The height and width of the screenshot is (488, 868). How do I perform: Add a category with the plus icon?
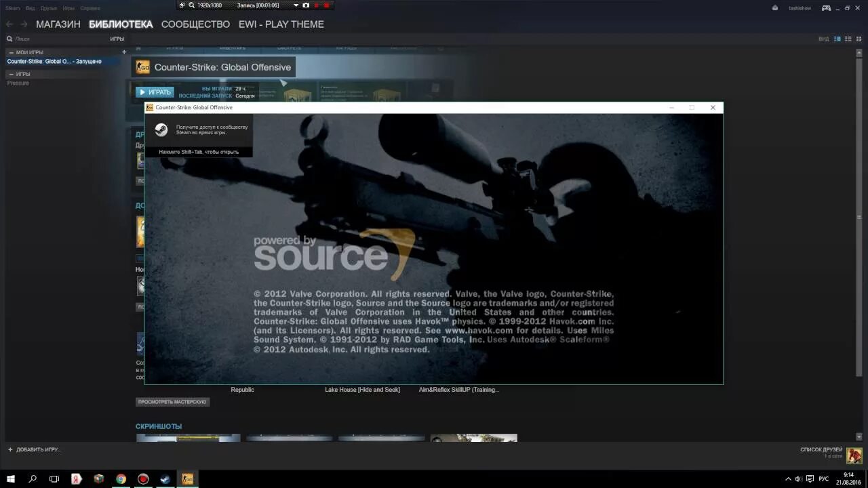click(124, 52)
